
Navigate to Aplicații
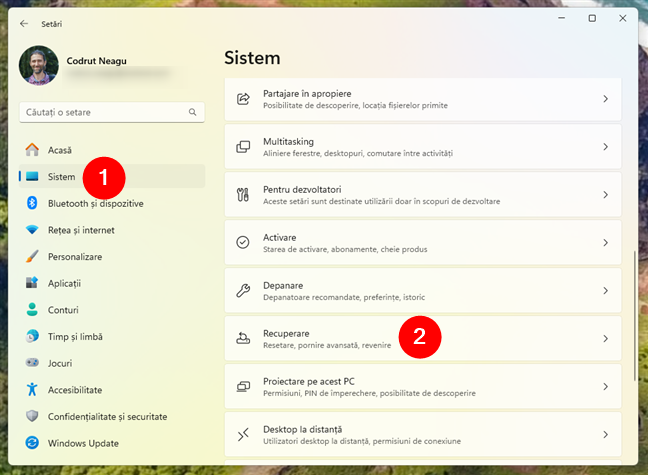pyautogui.click(x=112, y=283)
